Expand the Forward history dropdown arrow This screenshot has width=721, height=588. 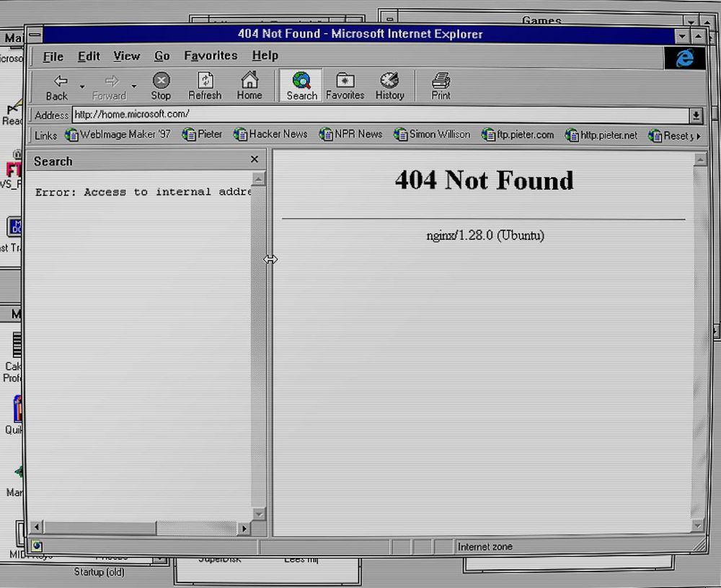click(x=134, y=86)
